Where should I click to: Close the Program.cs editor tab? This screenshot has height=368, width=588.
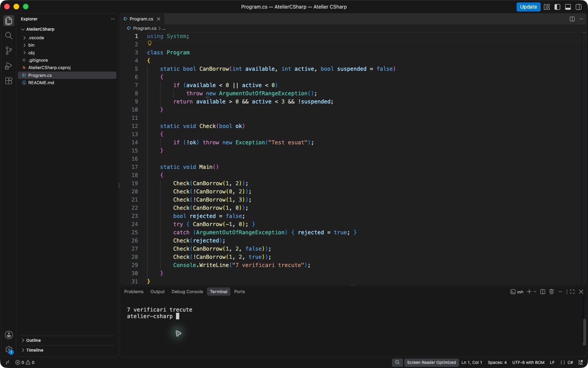pos(159,19)
